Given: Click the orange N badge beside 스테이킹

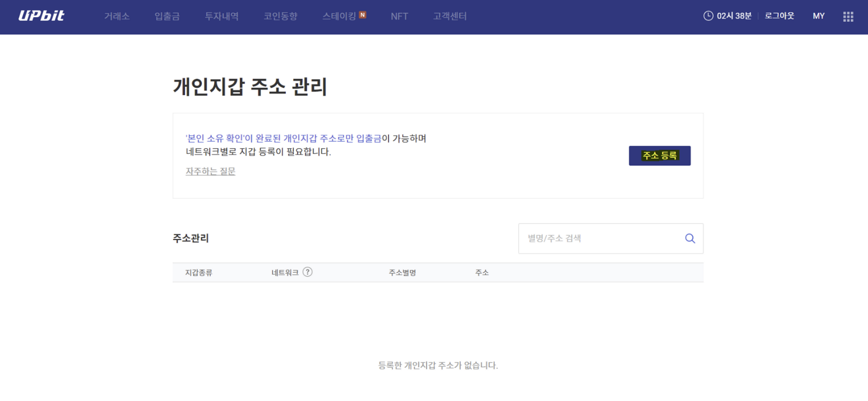Looking at the screenshot, I should 363,15.
